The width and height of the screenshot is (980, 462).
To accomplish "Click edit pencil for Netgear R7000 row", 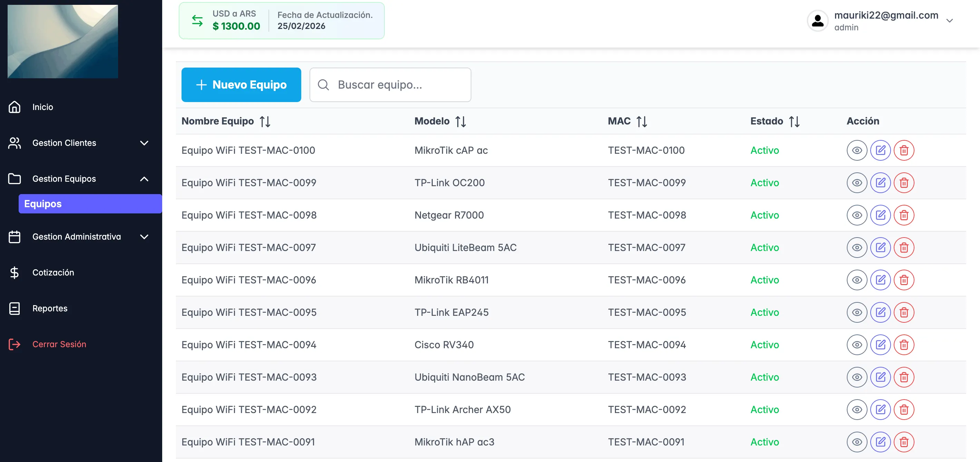I will click(880, 215).
